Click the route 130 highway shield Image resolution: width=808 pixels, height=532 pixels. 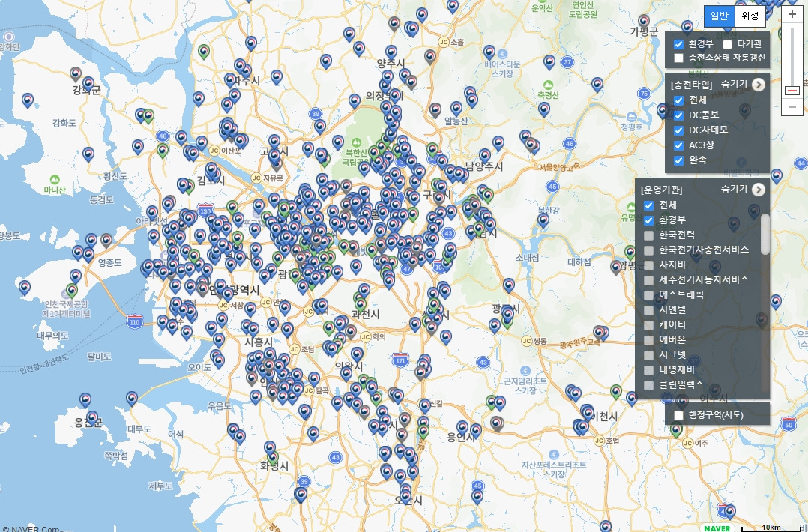(x=205, y=211)
